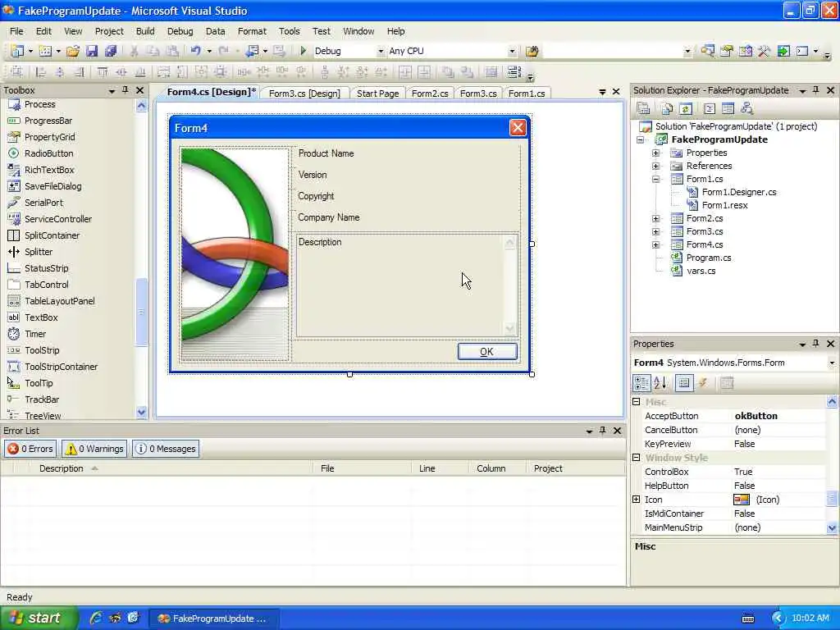Sort Error List by Description column
The image size is (840, 630).
(x=61, y=468)
